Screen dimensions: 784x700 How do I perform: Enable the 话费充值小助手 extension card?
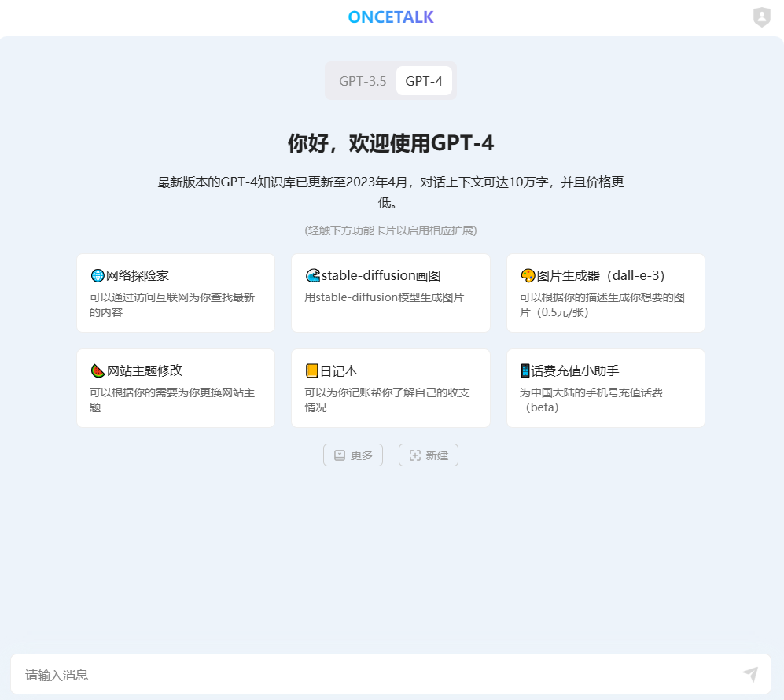[x=605, y=388]
